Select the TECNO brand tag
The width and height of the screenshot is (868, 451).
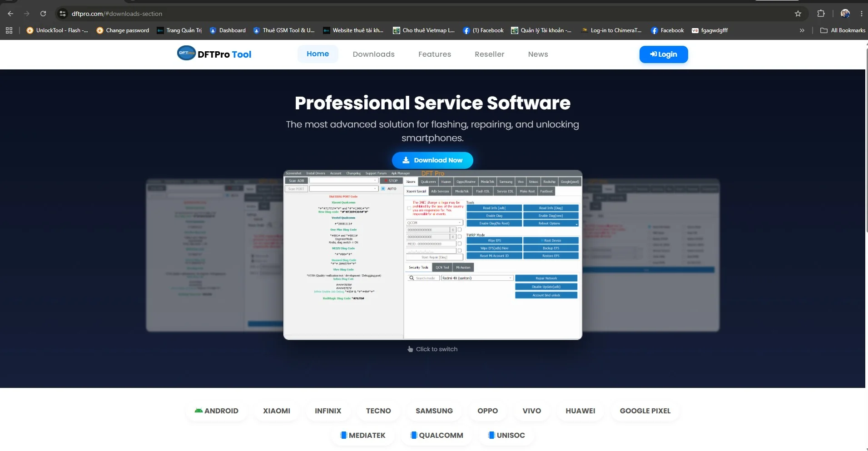[x=378, y=411]
